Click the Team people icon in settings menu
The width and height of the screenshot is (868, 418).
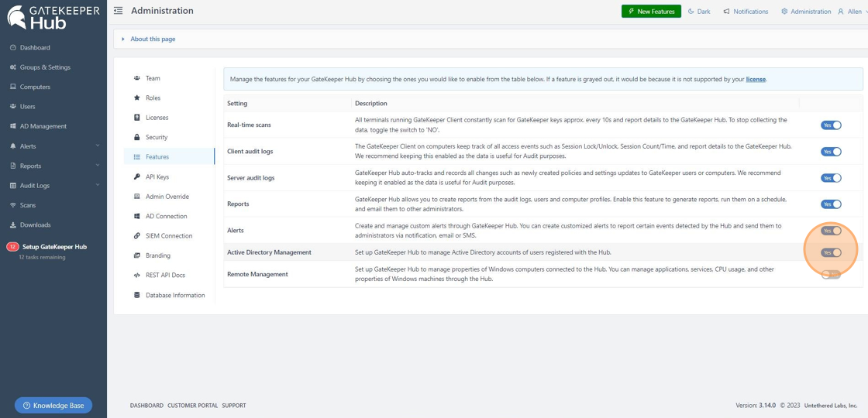136,78
